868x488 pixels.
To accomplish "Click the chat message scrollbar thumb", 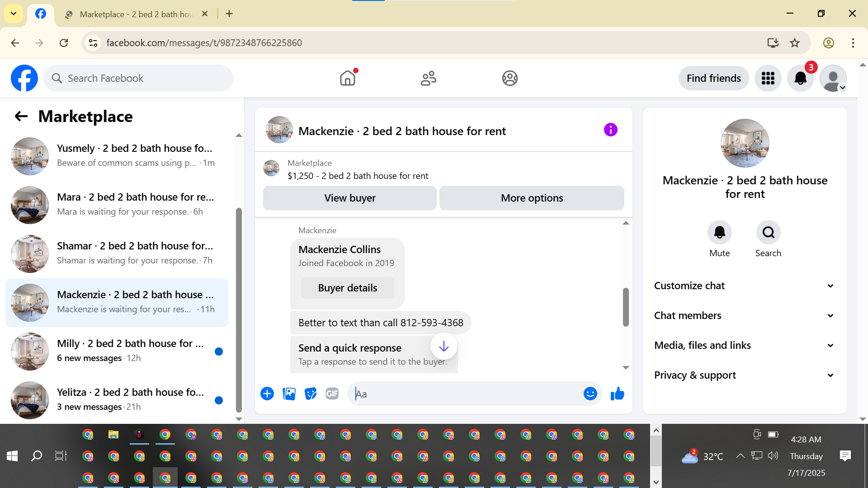I will pyautogui.click(x=626, y=307).
